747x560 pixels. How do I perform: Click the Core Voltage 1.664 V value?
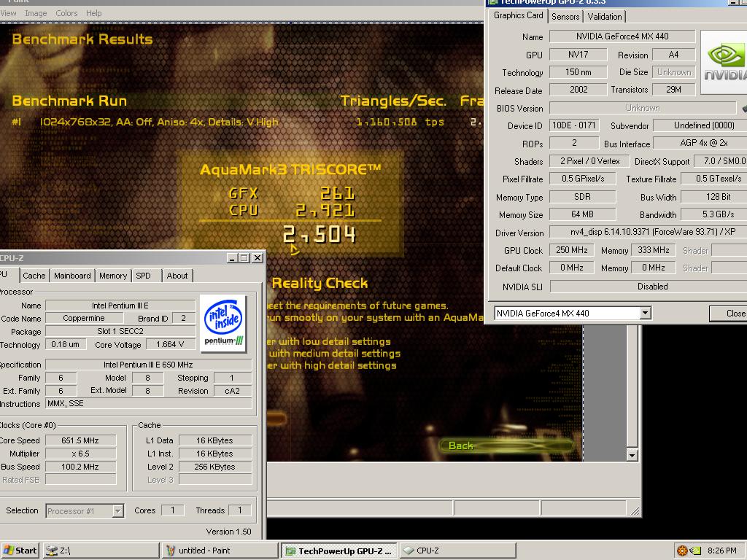click(170, 344)
